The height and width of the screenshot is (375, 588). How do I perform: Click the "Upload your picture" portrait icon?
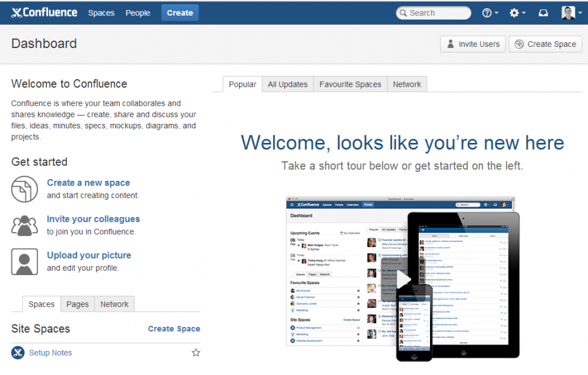point(24,261)
